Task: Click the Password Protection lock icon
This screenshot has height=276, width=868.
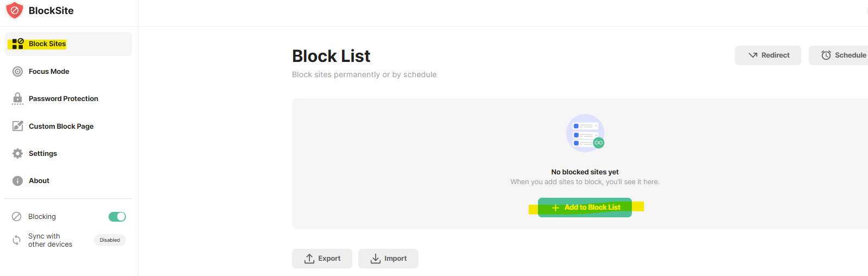Action: [x=17, y=98]
